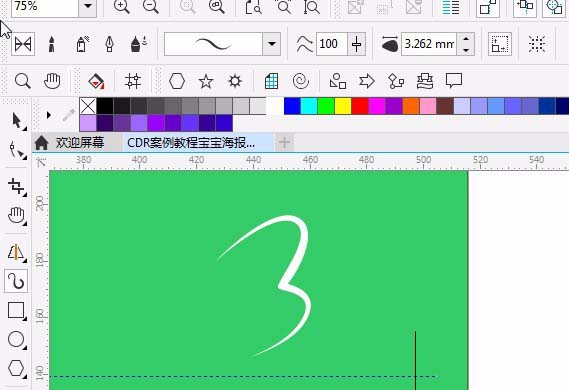Select the Callout Shapes tool
This screenshot has height=390, width=569.
coord(454,81)
